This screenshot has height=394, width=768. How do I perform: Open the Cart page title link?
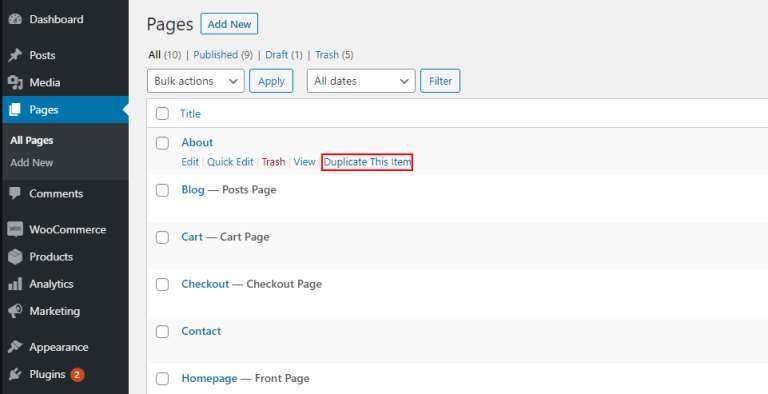[x=192, y=237]
